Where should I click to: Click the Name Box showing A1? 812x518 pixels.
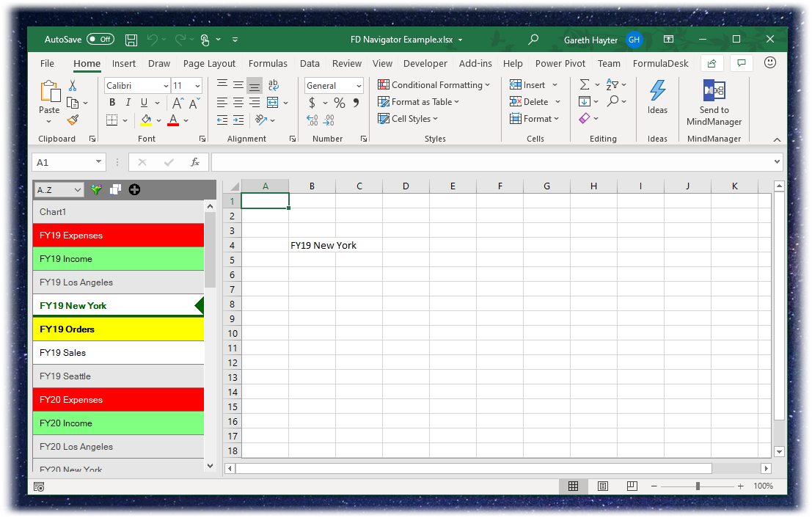69,163
